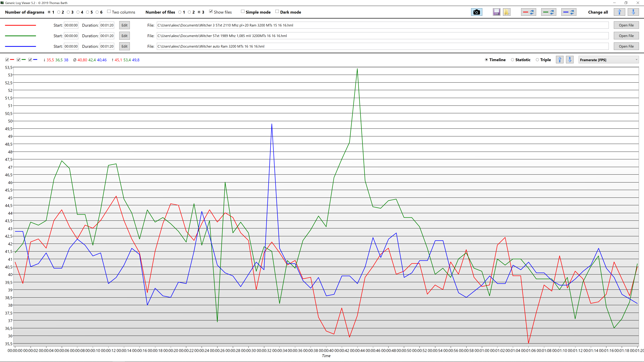This screenshot has height=362, width=644.
Task: Click the Change all down arrow
Action: [x=633, y=12]
